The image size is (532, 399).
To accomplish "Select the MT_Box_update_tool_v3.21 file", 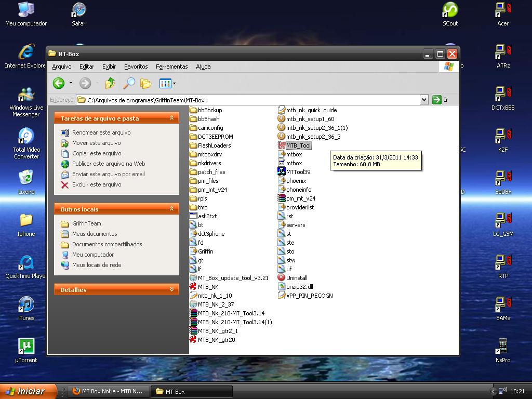I will 229,278.
